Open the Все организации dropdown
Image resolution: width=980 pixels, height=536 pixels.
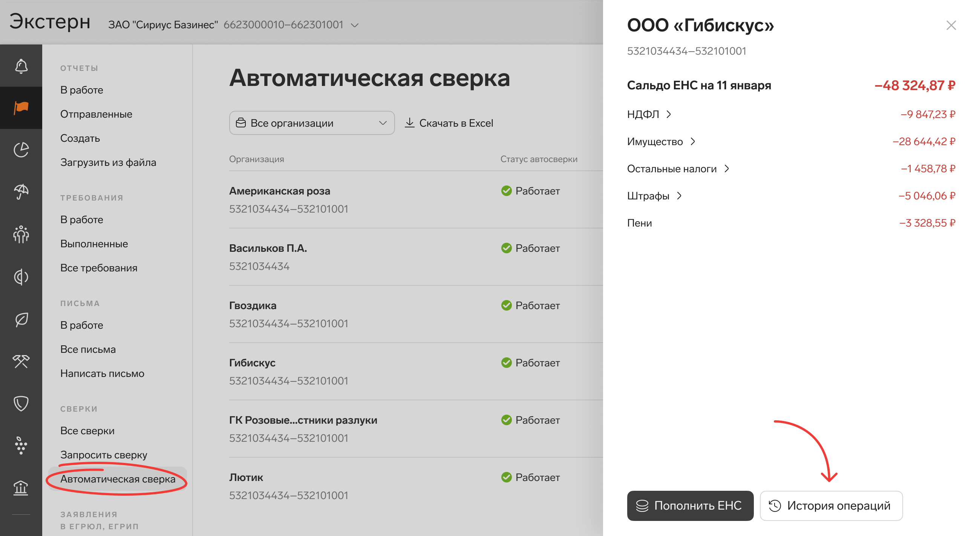(x=312, y=123)
